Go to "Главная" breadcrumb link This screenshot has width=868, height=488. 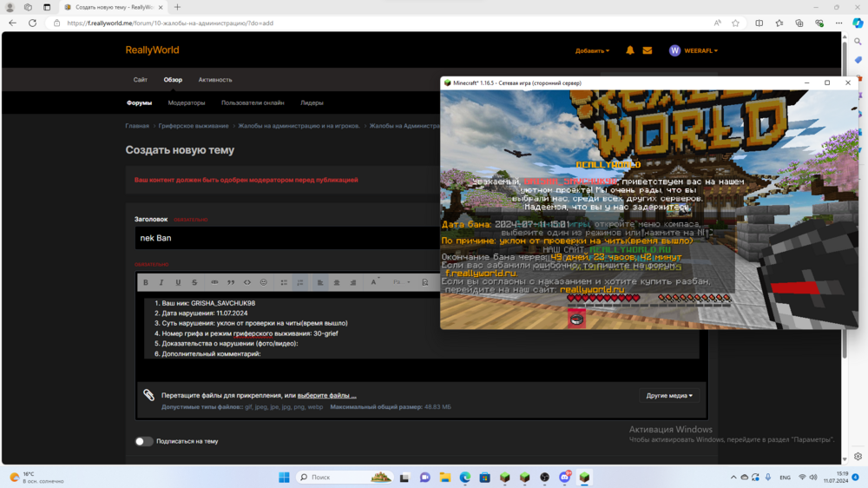coord(137,126)
